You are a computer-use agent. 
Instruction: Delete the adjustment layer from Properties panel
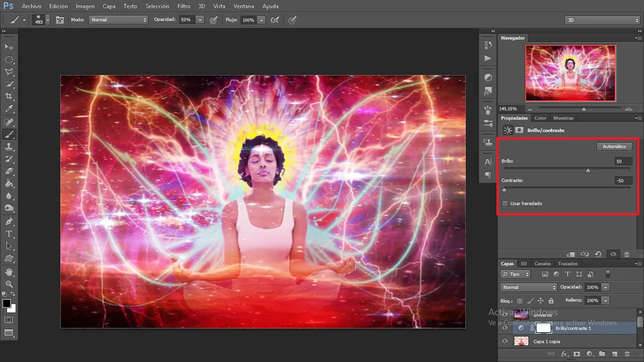coord(627,254)
